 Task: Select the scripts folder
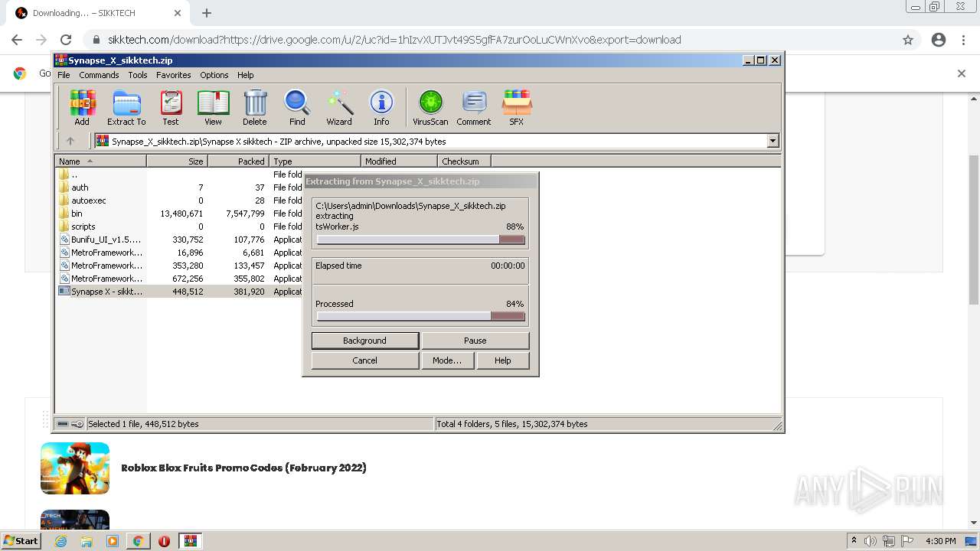[x=83, y=227]
